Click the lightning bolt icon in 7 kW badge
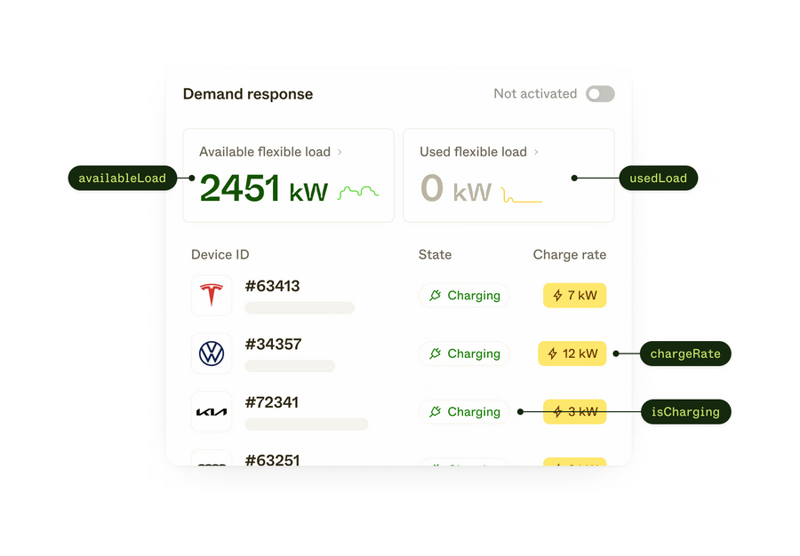The width and height of the screenshot is (800, 556). pos(558,295)
